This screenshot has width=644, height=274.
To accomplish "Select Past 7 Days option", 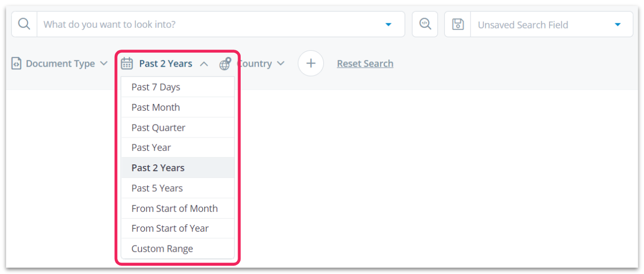I will click(x=156, y=87).
